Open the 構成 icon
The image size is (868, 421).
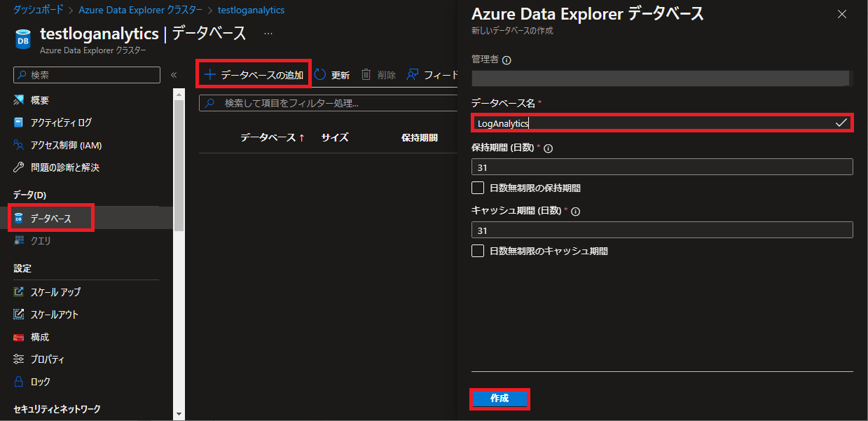[x=19, y=337]
